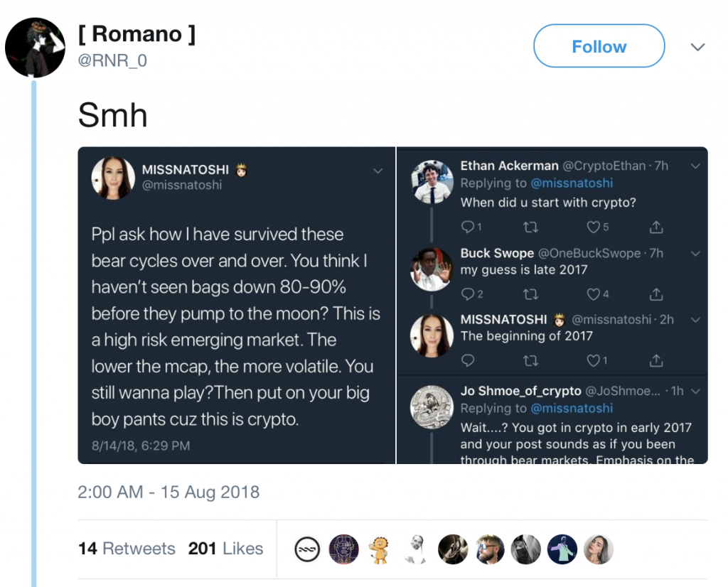Click the first liker's avatar with wave logo
The height and width of the screenshot is (587, 728).
click(307, 549)
